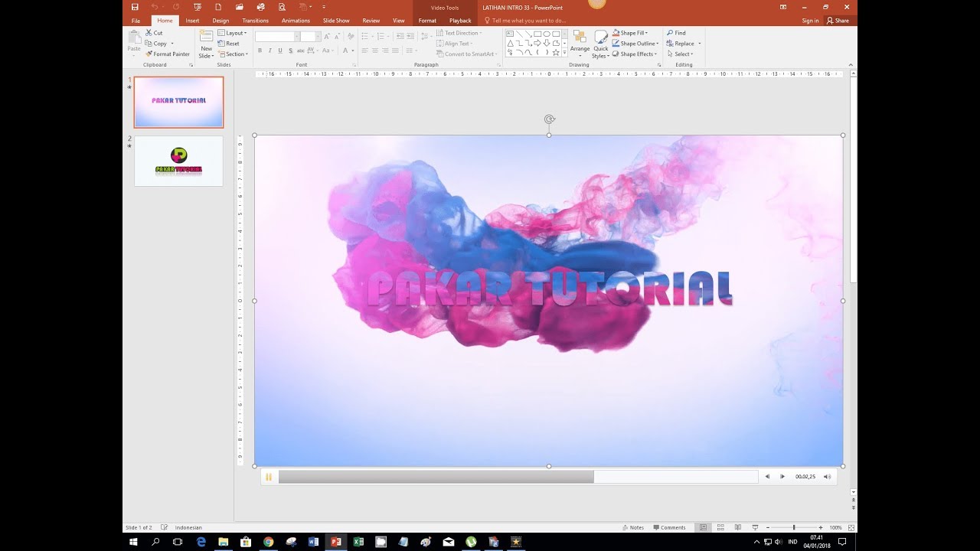Move forward in the video with the right arrow
This screenshot has height=551, width=980.
[782, 477]
